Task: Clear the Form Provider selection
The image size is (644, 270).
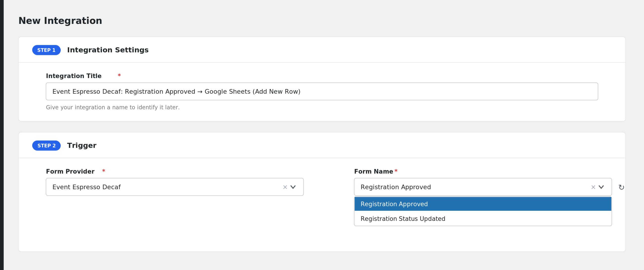Action: coord(285,187)
